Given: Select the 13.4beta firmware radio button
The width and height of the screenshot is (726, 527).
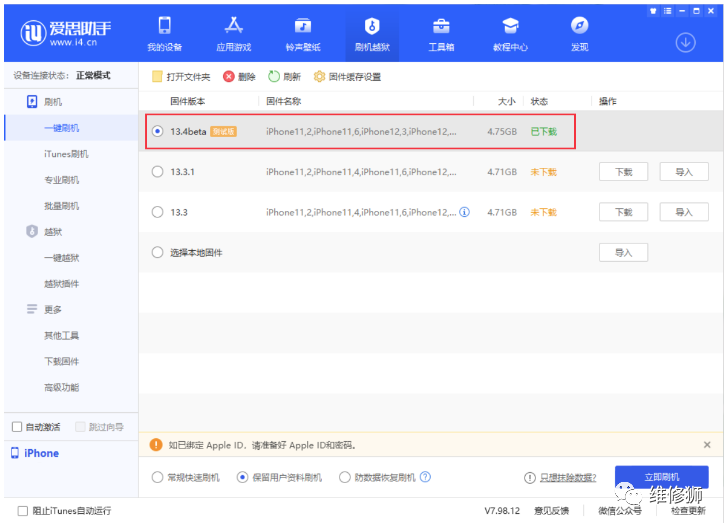Looking at the screenshot, I should click(x=157, y=131).
